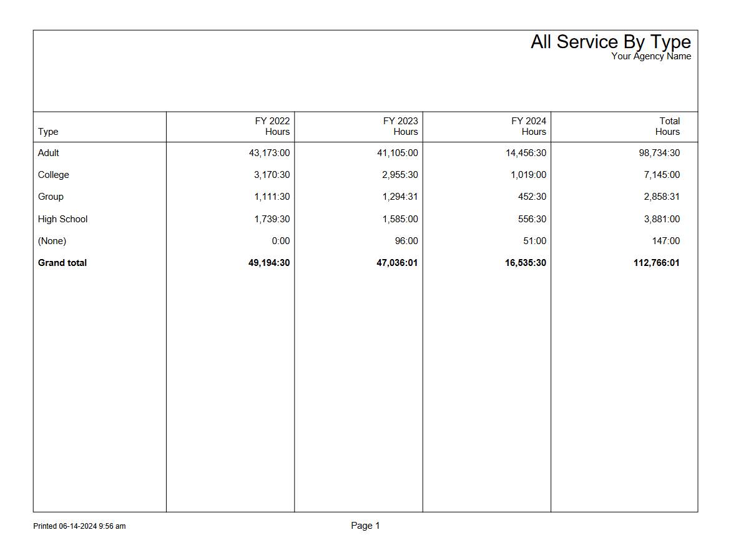Select the FY 2023 Hours column header
This screenshot has height=560, width=731.
pyautogui.click(x=400, y=127)
